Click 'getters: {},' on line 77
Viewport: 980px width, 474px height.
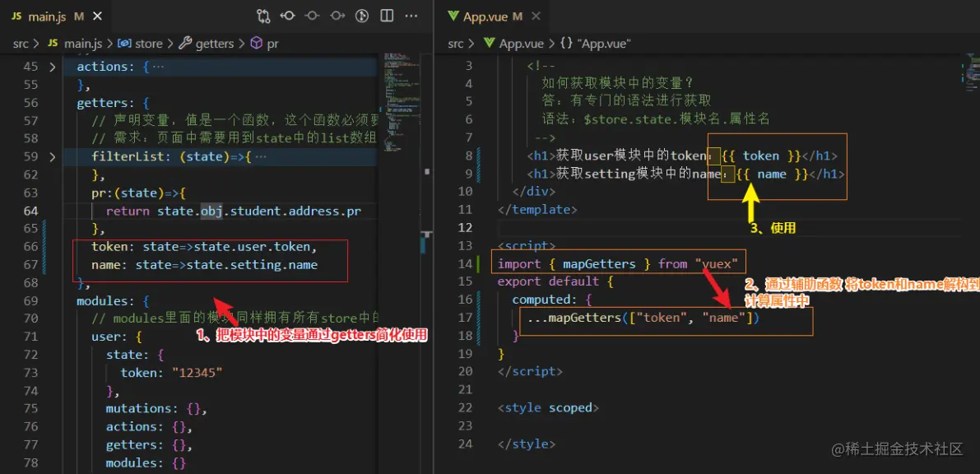click(149, 445)
